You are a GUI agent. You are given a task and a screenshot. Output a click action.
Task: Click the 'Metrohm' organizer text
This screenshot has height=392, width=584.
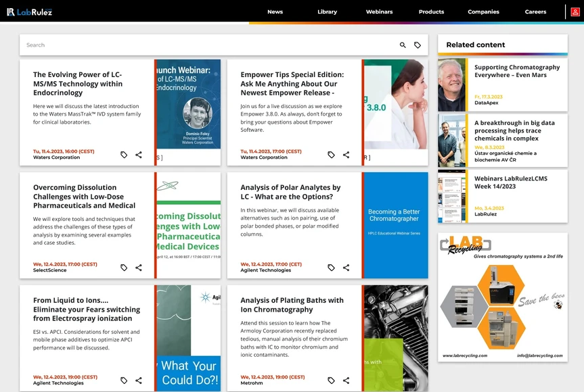point(252,383)
